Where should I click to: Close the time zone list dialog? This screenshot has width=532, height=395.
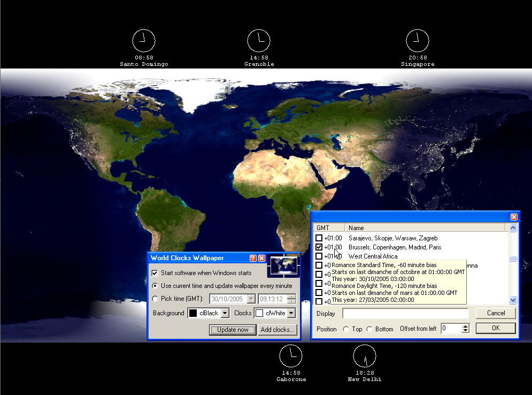(x=514, y=217)
